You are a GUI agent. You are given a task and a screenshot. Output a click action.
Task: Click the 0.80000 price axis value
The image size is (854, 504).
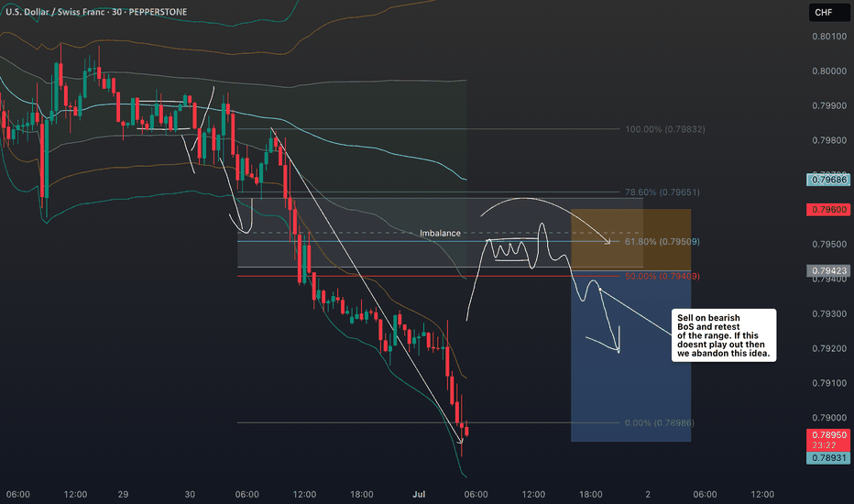click(x=829, y=71)
